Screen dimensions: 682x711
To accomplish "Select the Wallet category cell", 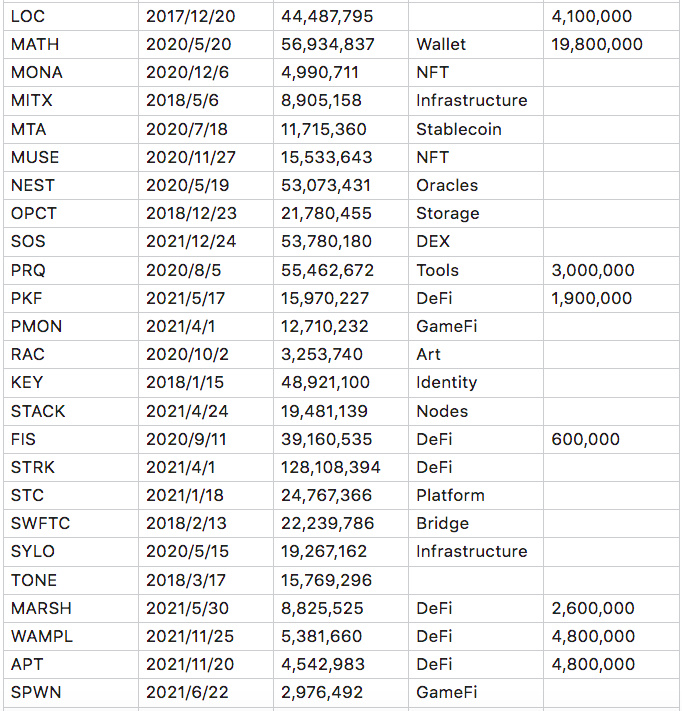I will pos(476,44).
